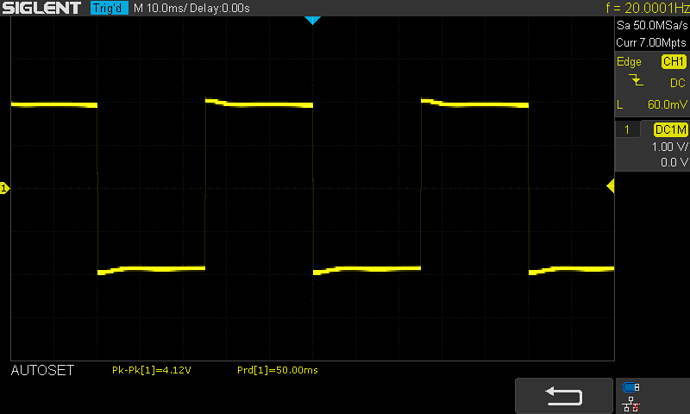Toggle the Trig'd status indicator

coord(108,9)
